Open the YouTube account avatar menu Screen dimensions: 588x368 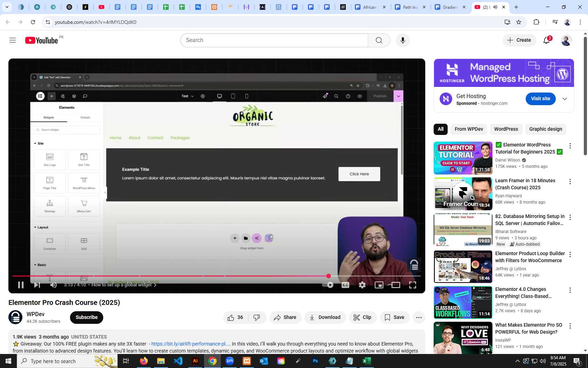(566, 40)
